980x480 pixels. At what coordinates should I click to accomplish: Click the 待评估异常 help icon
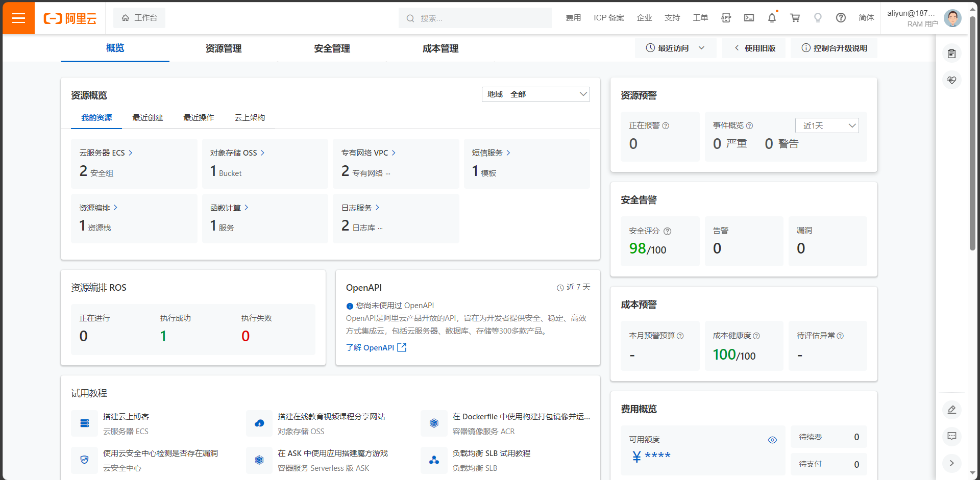click(840, 336)
